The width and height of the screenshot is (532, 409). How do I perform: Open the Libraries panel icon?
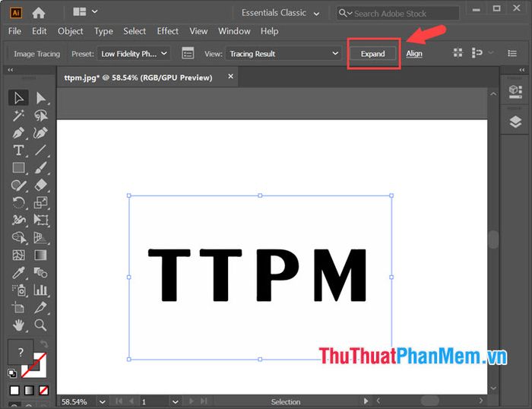tap(515, 91)
